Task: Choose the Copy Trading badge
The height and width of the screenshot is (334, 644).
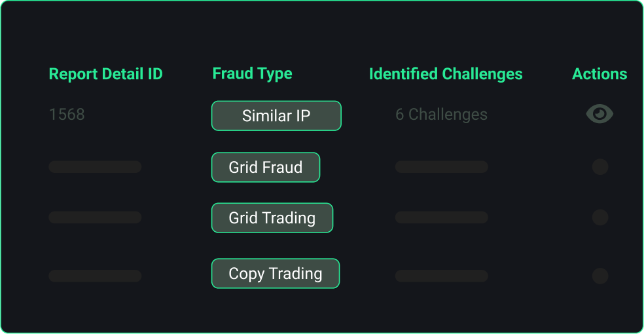Action: pos(276,274)
